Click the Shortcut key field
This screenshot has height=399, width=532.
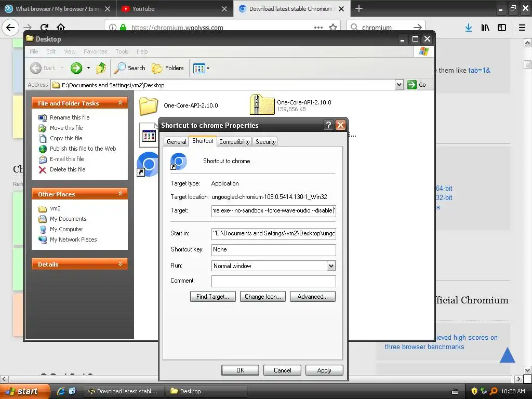(273, 250)
